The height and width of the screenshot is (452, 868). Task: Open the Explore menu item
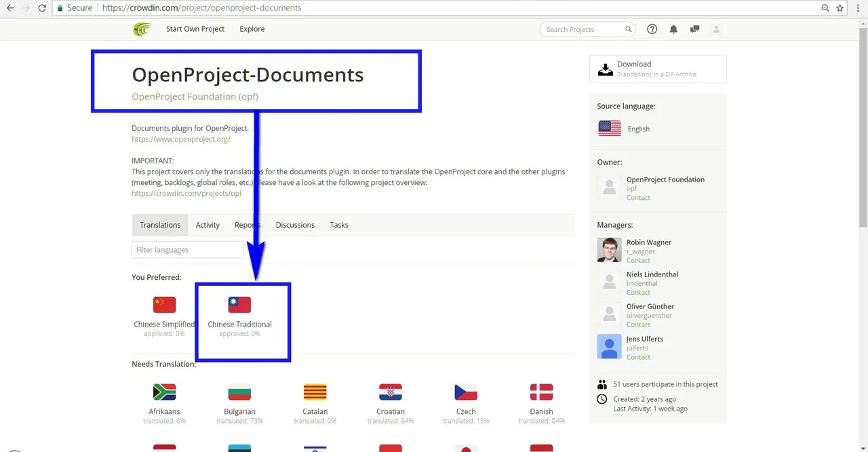(x=252, y=29)
